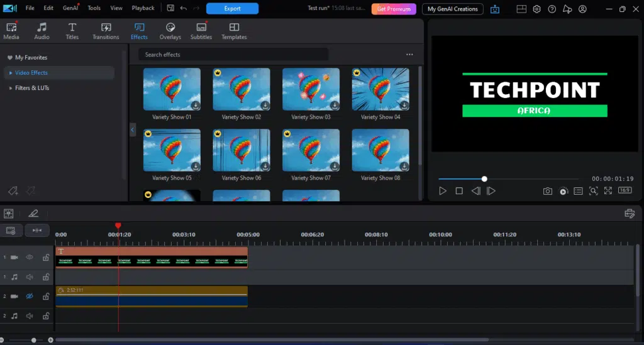Expand Filters & LUTs category

(10, 88)
